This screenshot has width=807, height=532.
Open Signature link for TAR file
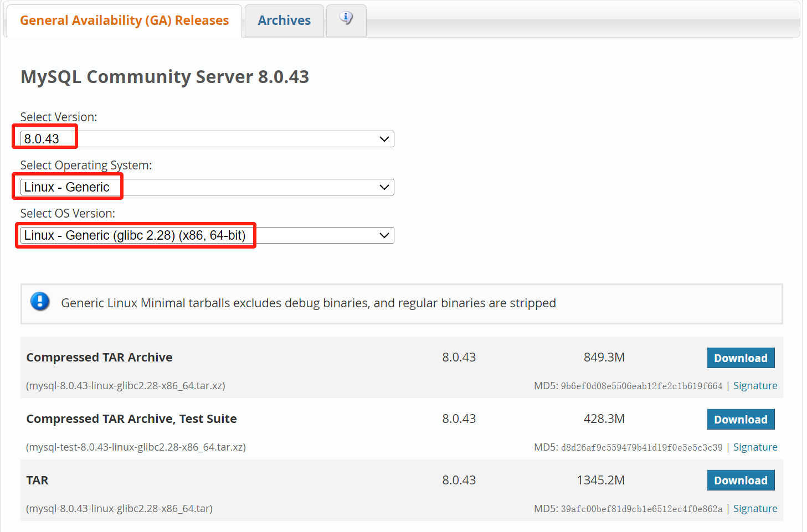[755, 509]
